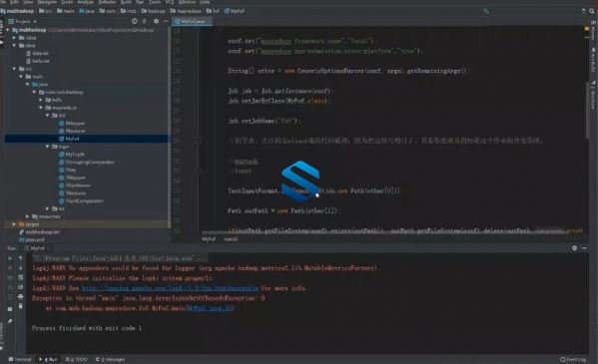This screenshot has width=598, height=364.
Task: Open the Messages tool window tab
Action: click(110, 359)
